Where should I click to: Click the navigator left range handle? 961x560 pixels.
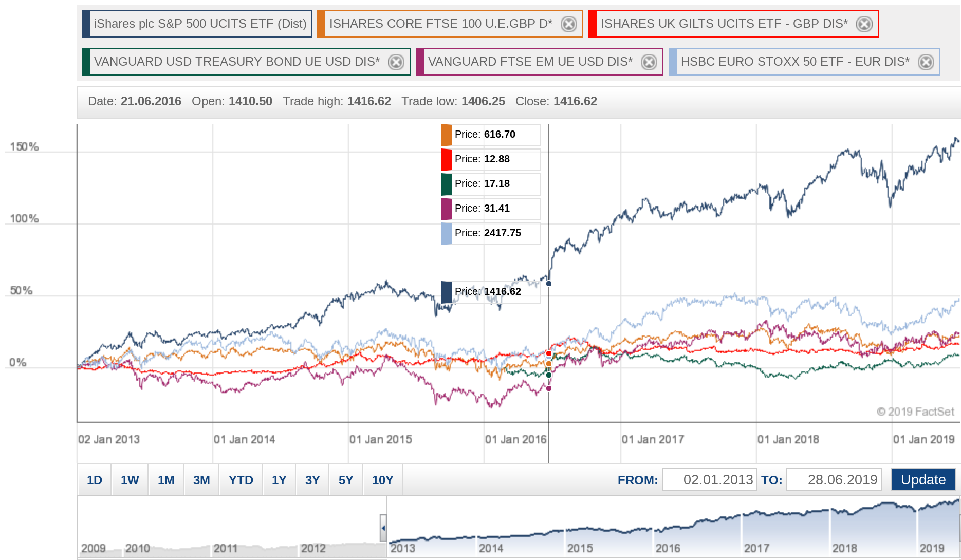pos(383,528)
